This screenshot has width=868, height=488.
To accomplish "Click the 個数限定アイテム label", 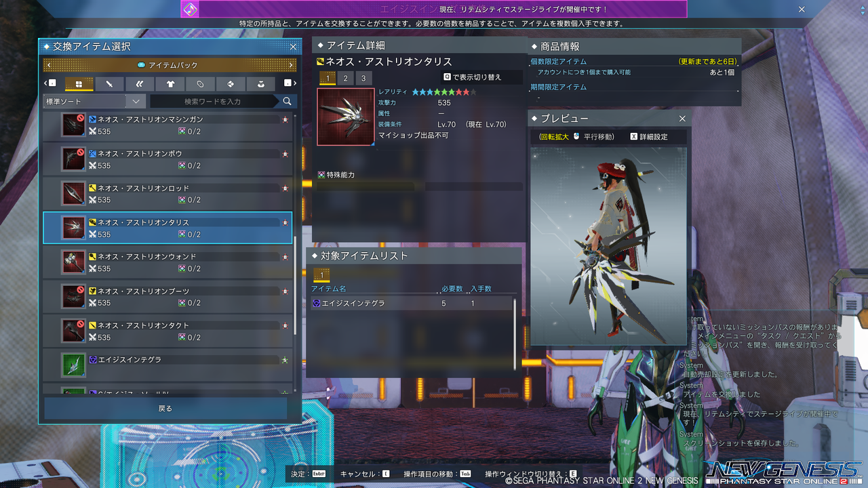I will 559,62.
